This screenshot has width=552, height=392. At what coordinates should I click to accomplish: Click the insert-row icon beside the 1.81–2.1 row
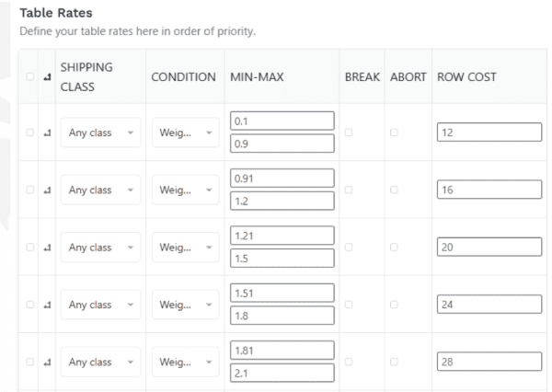tap(47, 362)
